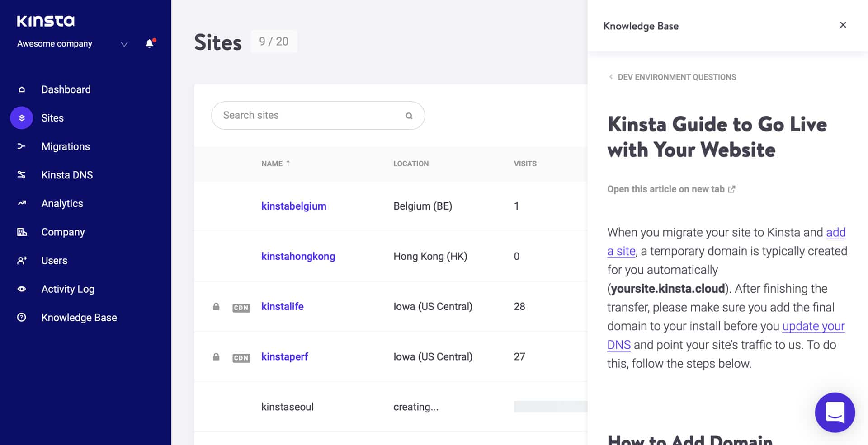Image resolution: width=868 pixels, height=445 pixels.
Task: Click inside the Search sites field
Action: (x=294, y=116)
